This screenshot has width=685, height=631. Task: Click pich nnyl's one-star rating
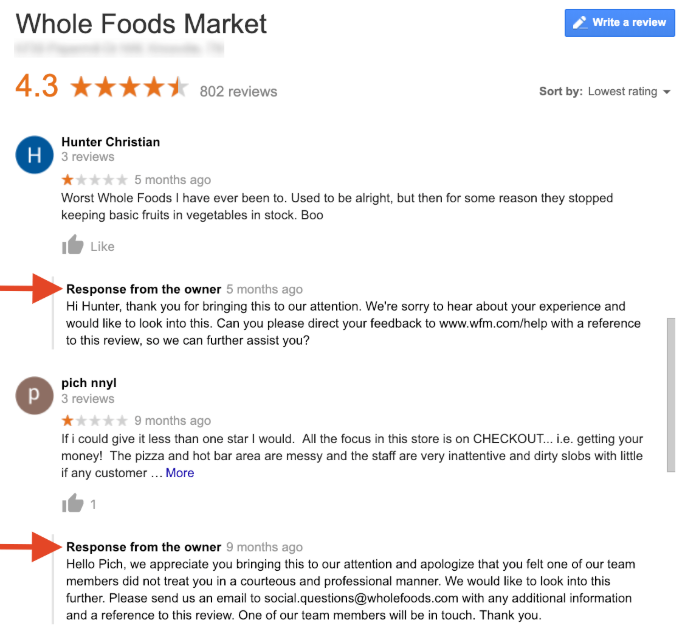(94, 421)
